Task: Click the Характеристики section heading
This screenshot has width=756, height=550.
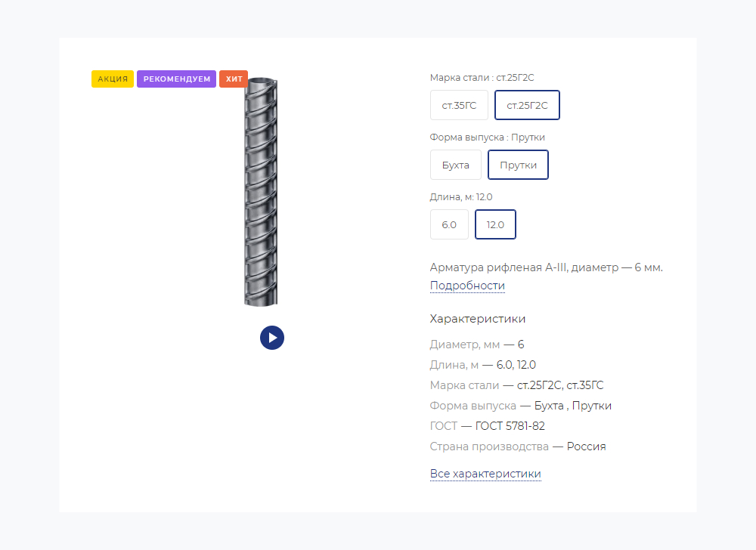Action: tap(477, 319)
